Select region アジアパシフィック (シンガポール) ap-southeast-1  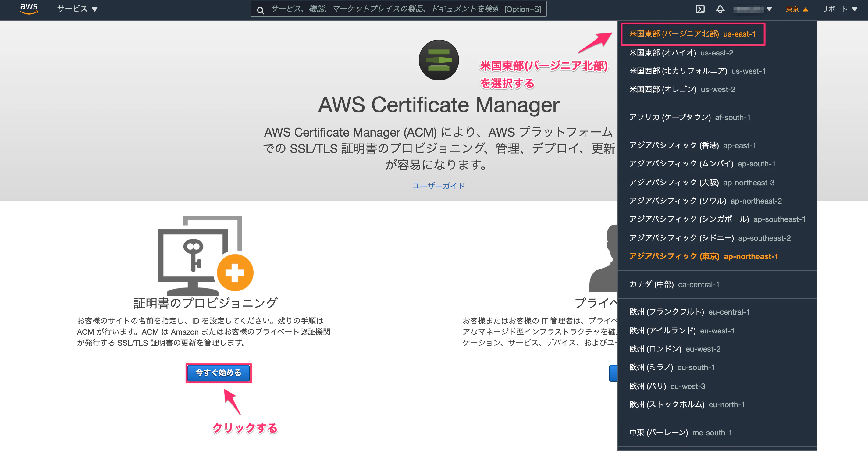pos(717,219)
